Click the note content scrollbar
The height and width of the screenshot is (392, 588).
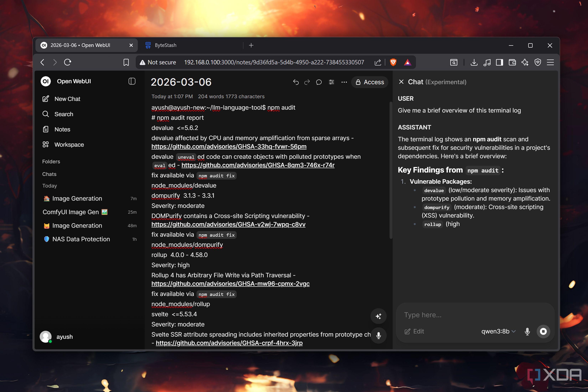391,170
